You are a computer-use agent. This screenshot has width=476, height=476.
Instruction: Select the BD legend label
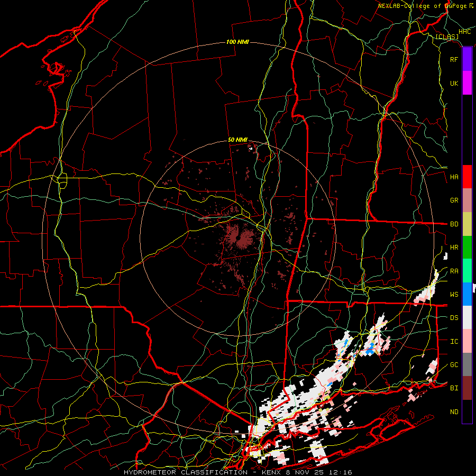tap(454, 224)
